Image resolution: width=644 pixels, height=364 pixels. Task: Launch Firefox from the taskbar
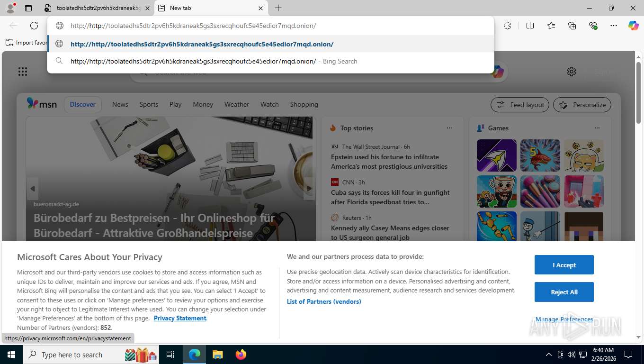point(241,355)
